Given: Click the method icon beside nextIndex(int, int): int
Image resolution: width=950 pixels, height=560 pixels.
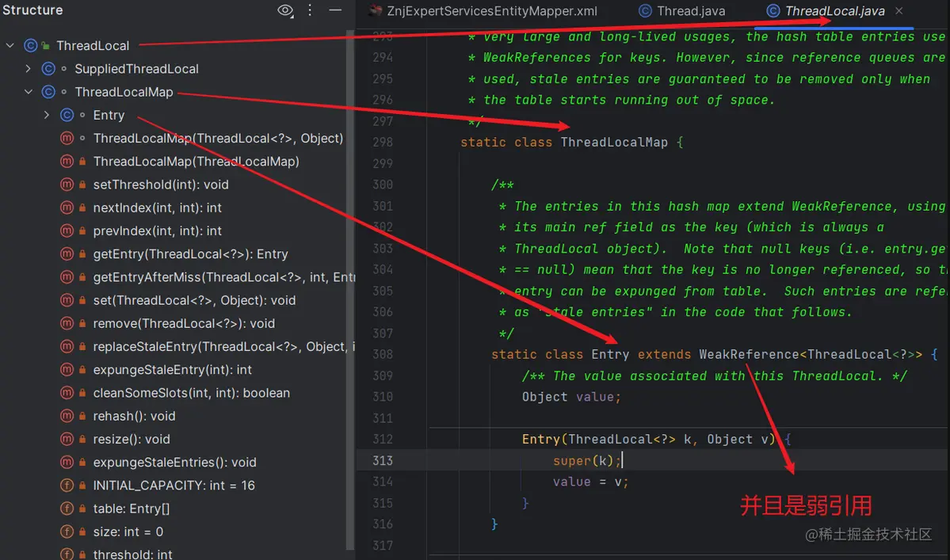Looking at the screenshot, I should click(x=67, y=208).
